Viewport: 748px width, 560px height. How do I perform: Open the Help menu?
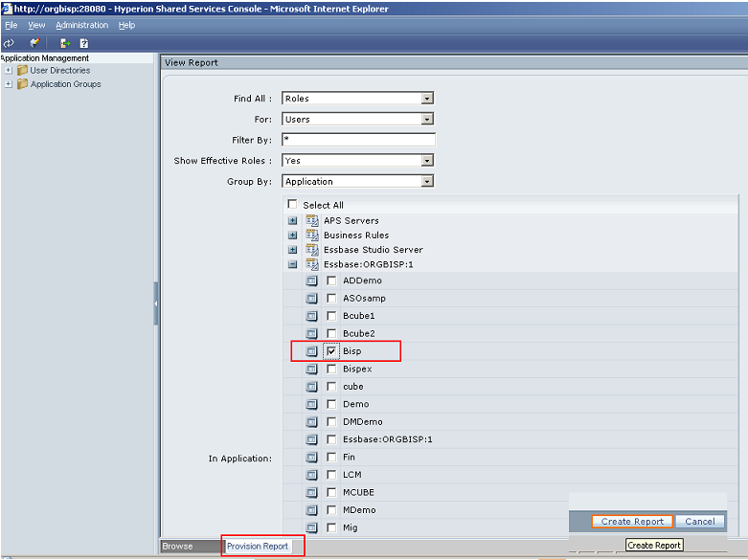point(126,25)
